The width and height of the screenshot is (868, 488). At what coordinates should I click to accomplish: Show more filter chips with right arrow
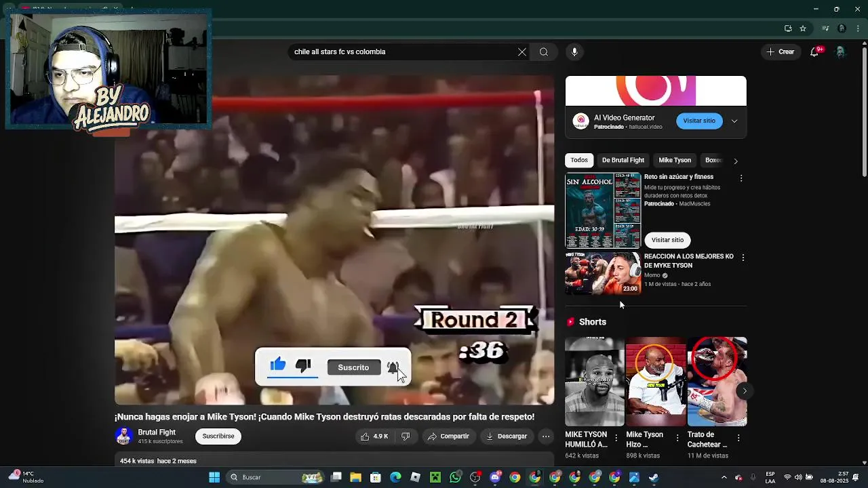click(736, 161)
